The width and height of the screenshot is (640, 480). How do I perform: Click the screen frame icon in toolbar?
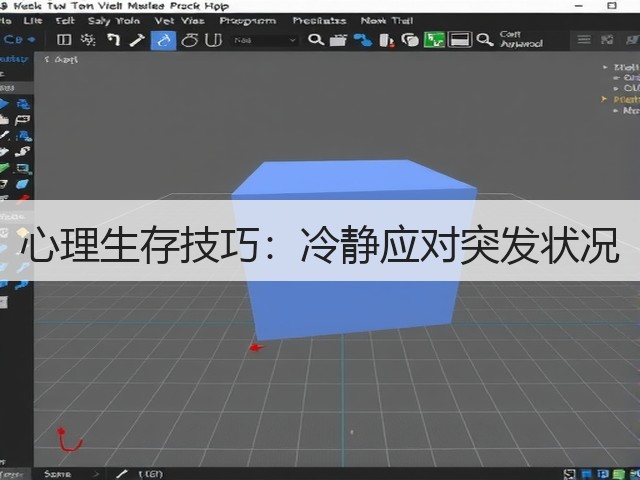pyautogui.click(x=460, y=40)
